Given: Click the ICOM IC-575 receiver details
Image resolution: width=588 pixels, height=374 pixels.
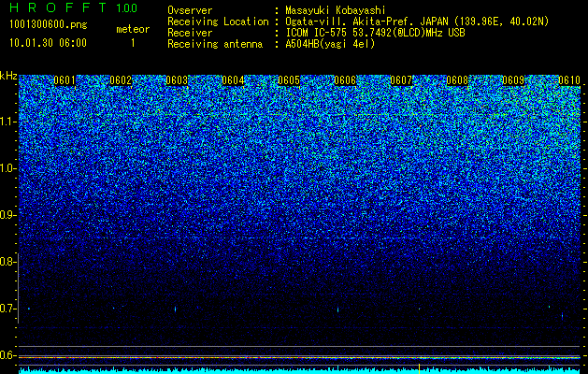Looking at the screenshot, I should click(x=375, y=33).
